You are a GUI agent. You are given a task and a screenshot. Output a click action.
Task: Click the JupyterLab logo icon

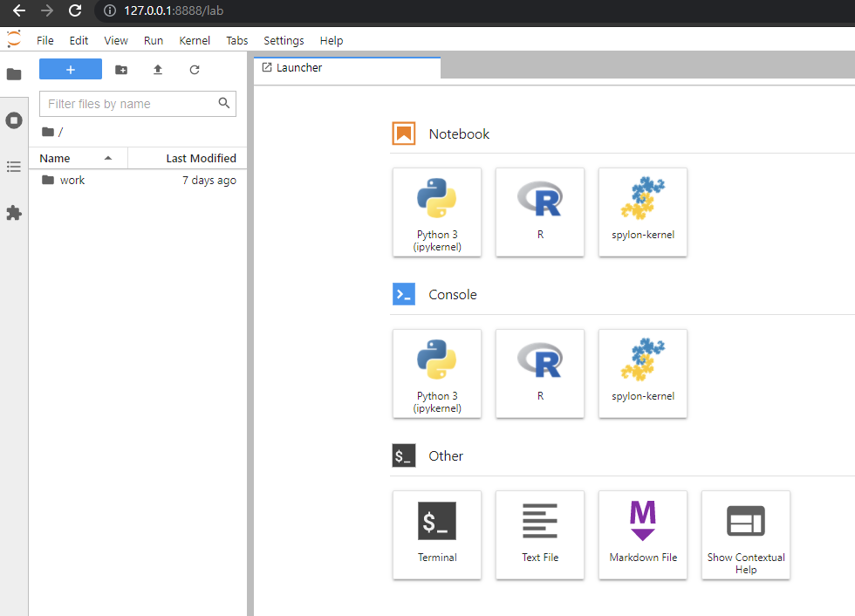(x=14, y=39)
